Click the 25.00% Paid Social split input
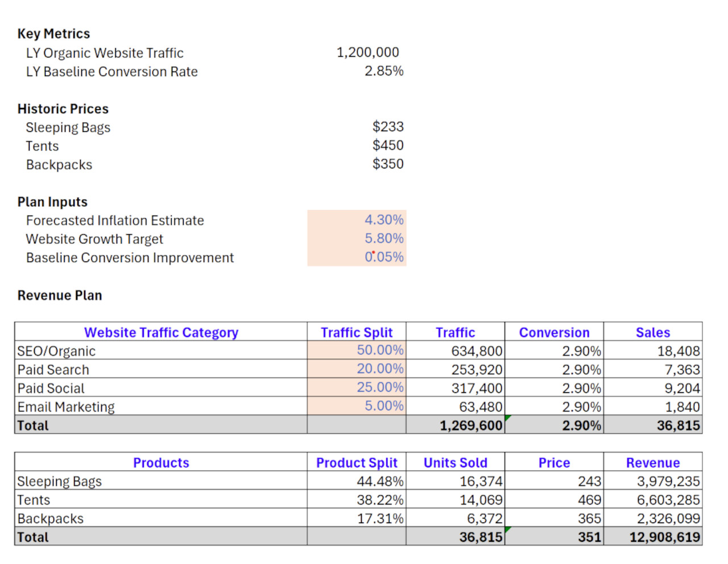 pos(357,388)
